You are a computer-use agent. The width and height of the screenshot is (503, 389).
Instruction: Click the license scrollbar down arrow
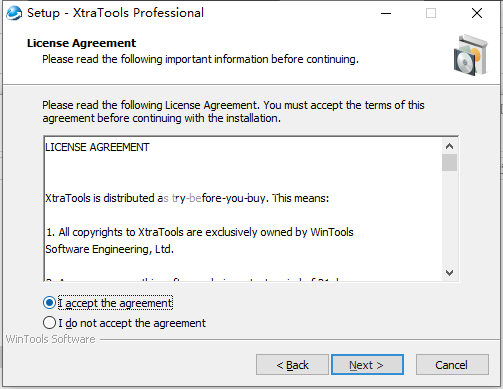pos(449,273)
